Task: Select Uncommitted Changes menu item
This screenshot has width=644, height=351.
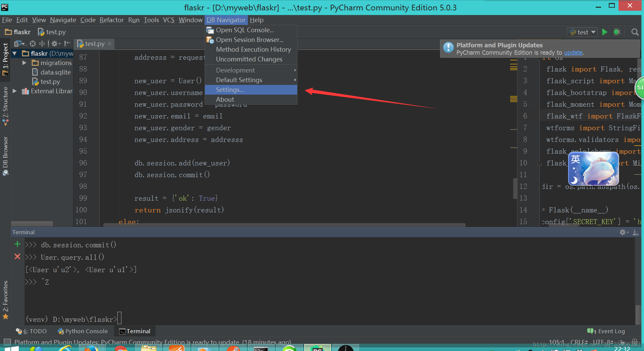Action: coord(251,59)
